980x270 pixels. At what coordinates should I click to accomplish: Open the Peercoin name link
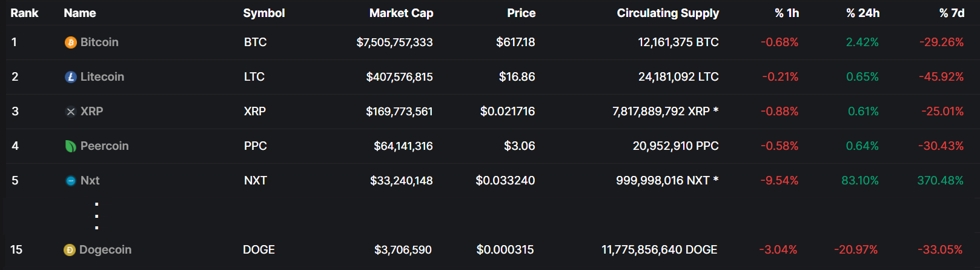pyautogui.click(x=104, y=146)
